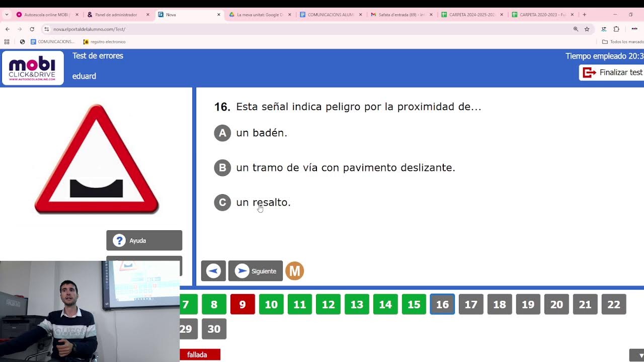Jump to question 10

coord(271,304)
